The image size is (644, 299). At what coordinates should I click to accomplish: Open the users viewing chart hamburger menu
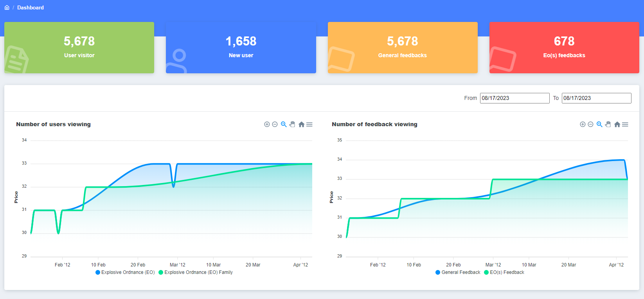pyautogui.click(x=309, y=124)
